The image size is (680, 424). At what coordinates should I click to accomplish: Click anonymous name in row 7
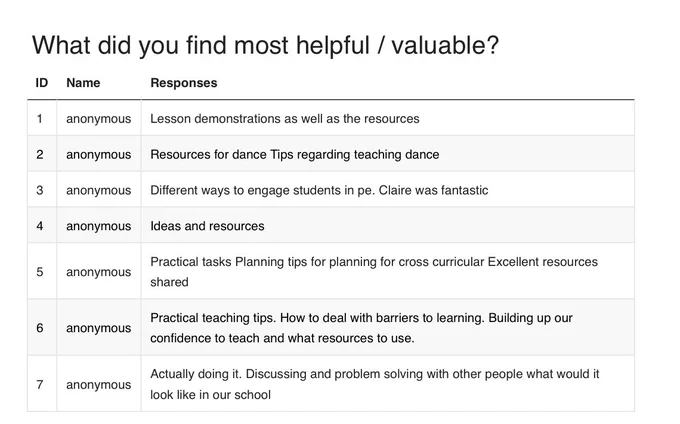point(98,385)
